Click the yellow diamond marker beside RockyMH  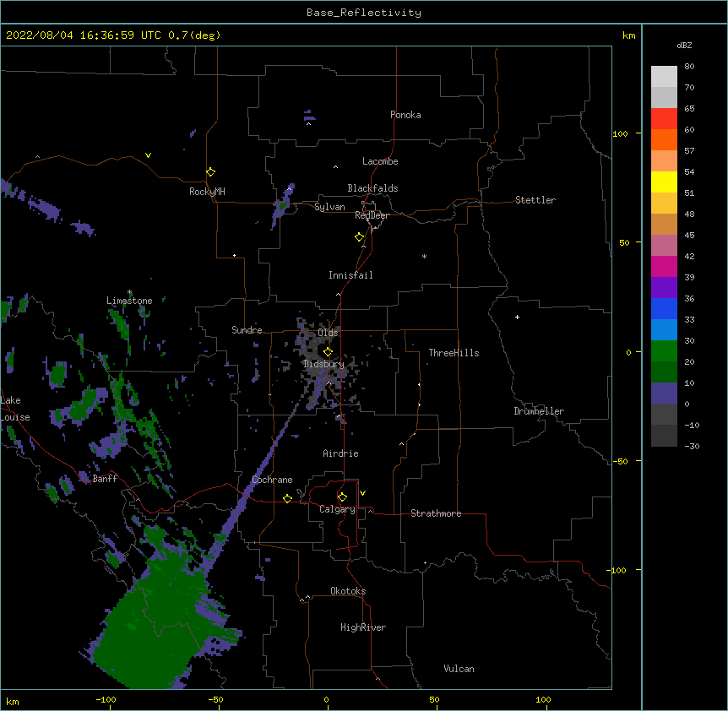211,172
